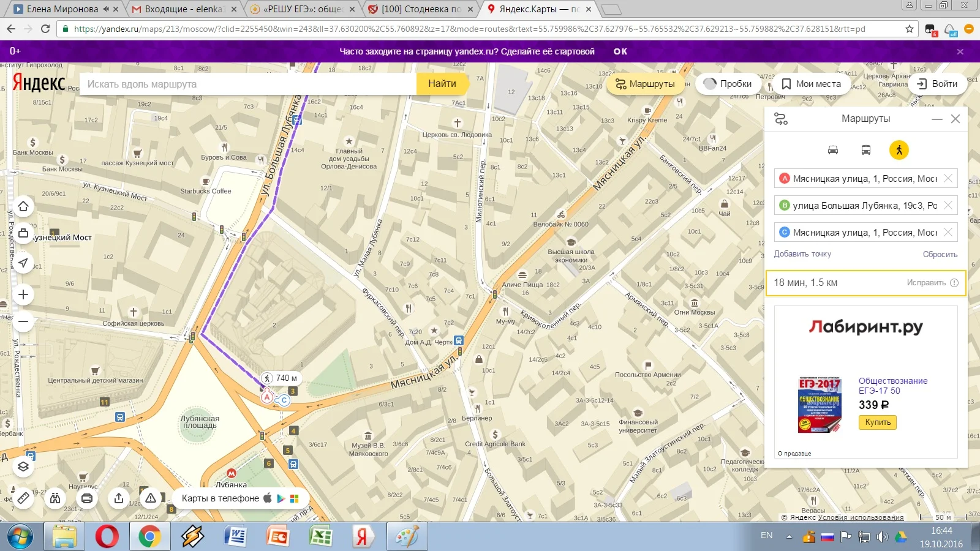Screen dimensions: 980x551
Task: Click the Искать вдоль маршрута search field
Action: pos(248,84)
